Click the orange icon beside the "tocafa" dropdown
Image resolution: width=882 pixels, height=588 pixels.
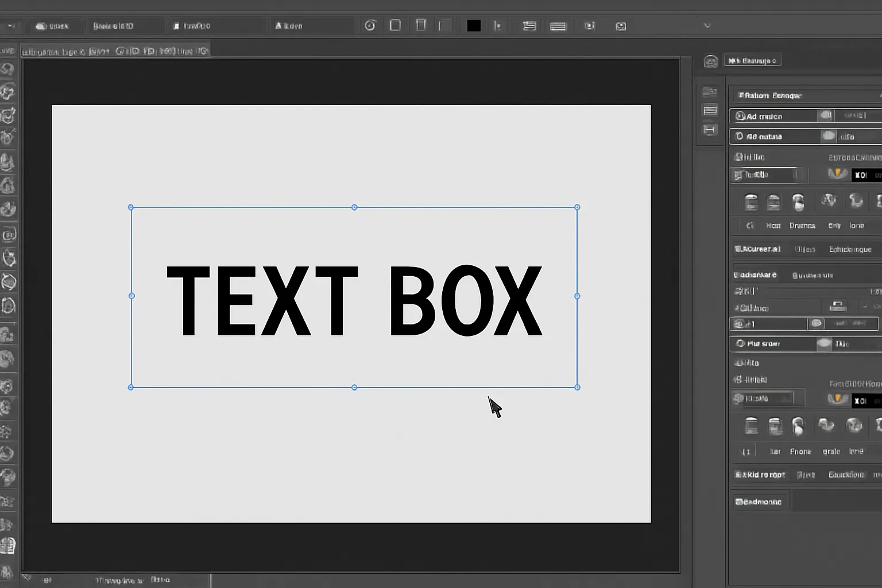point(837,398)
